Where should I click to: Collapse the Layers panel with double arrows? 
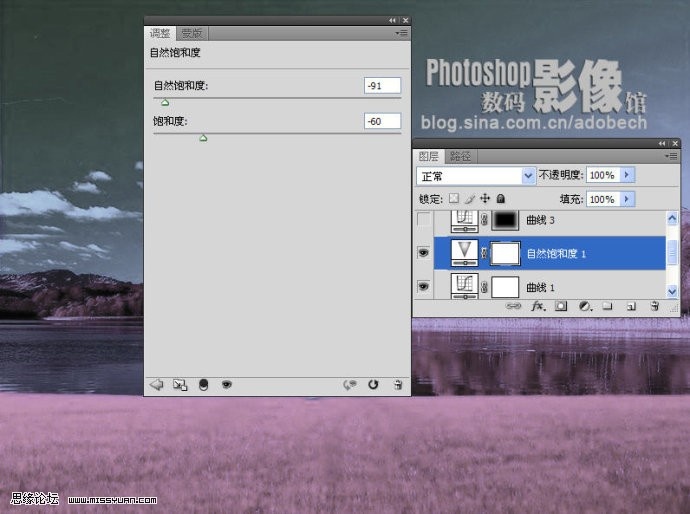coord(662,143)
